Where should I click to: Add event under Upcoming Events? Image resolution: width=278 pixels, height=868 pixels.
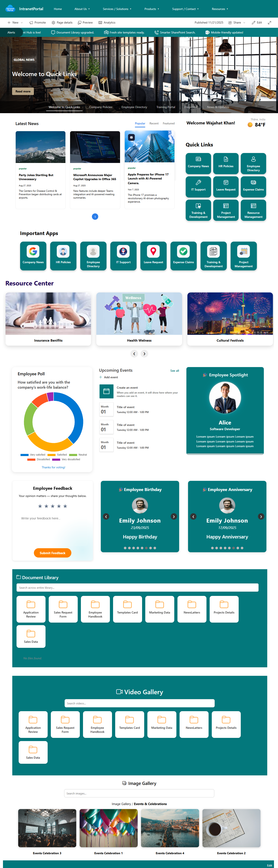tap(108, 377)
